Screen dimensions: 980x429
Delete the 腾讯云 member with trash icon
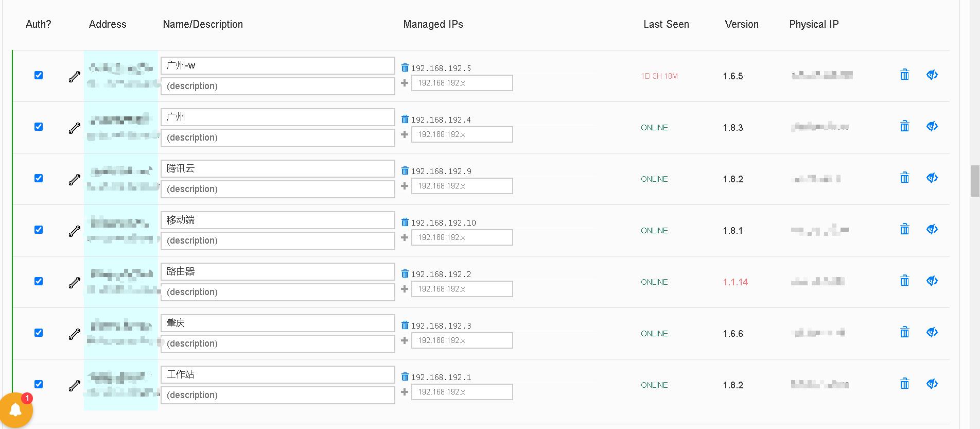point(904,178)
